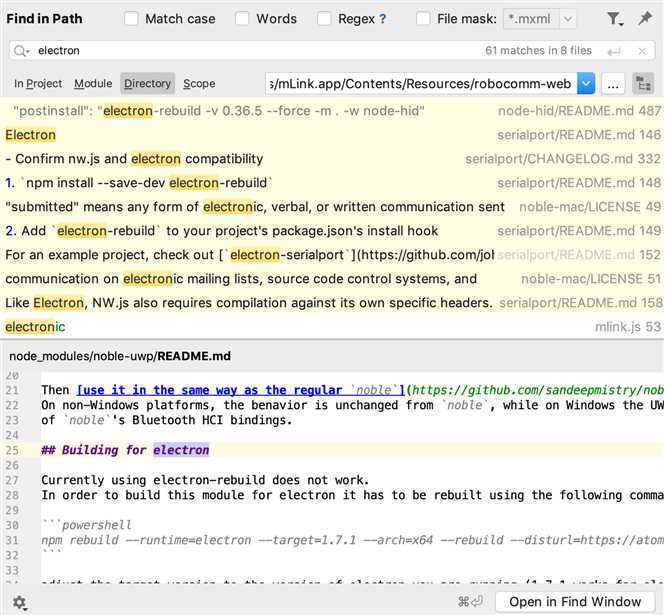The image size is (664, 615).
Task: Click the npm rebuild --runtime=electron code line
Action: [352, 540]
